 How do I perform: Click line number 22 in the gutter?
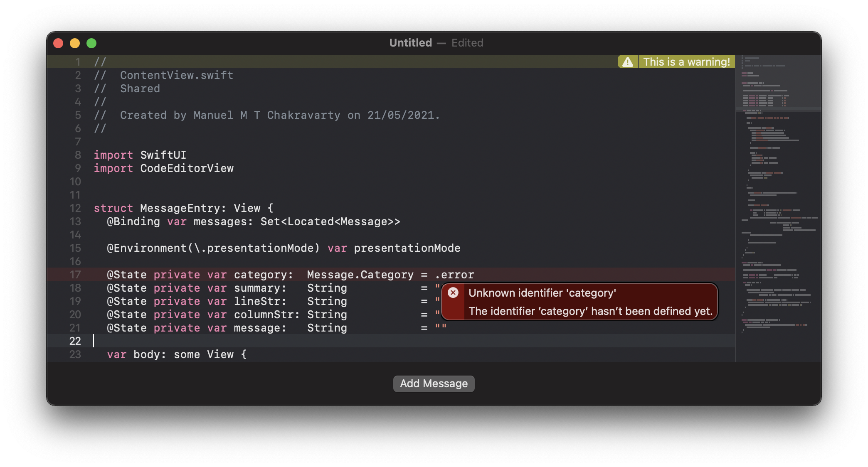[75, 341]
